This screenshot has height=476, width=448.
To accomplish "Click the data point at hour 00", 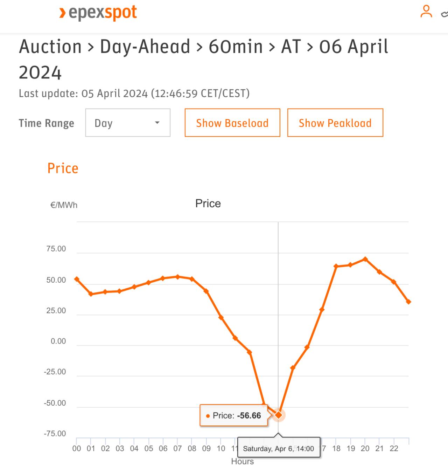I will [77, 279].
